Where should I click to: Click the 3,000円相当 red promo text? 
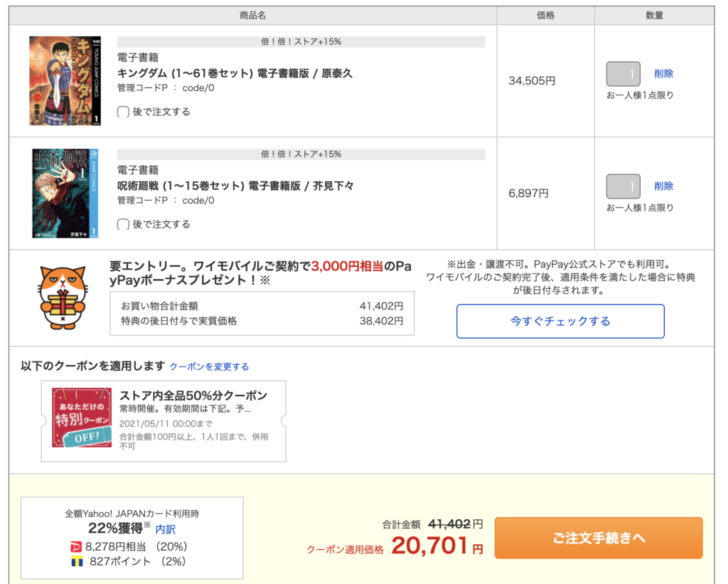point(347,266)
